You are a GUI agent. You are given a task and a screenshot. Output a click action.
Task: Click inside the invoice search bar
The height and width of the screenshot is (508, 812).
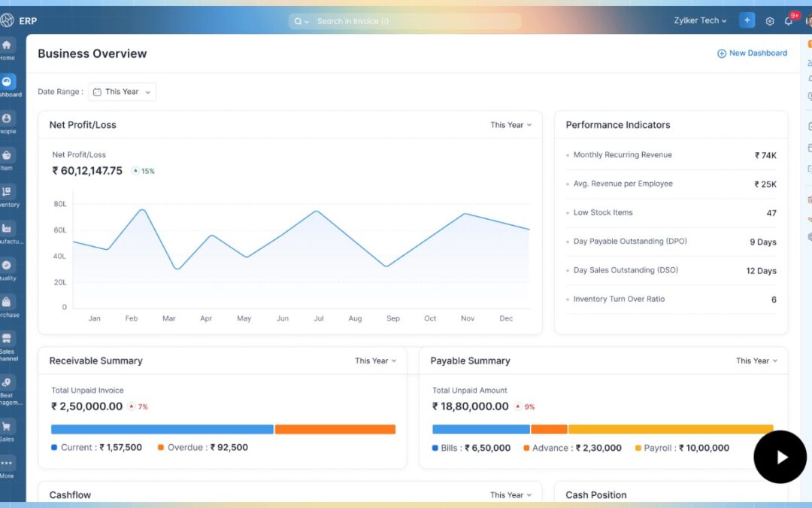(x=406, y=20)
